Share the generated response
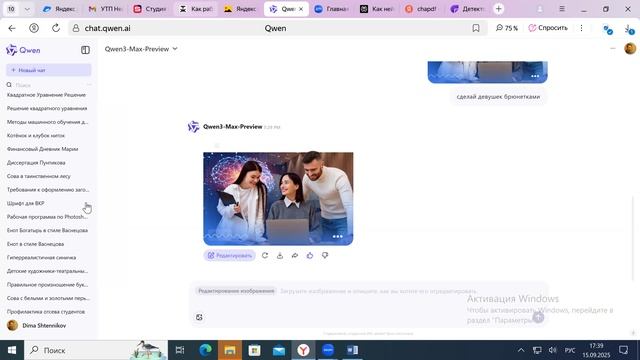Image resolution: width=640 pixels, height=360 pixels. (x=295, y=256)
